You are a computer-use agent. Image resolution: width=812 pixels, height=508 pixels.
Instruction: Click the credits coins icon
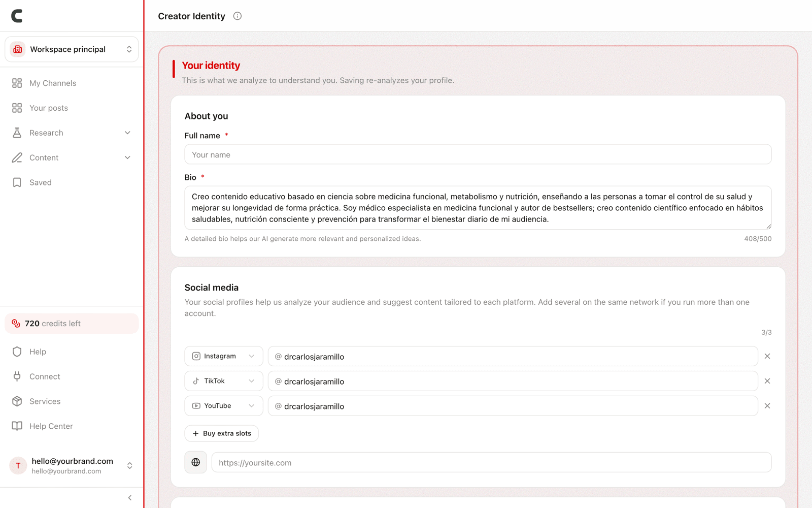coord(16,324)
